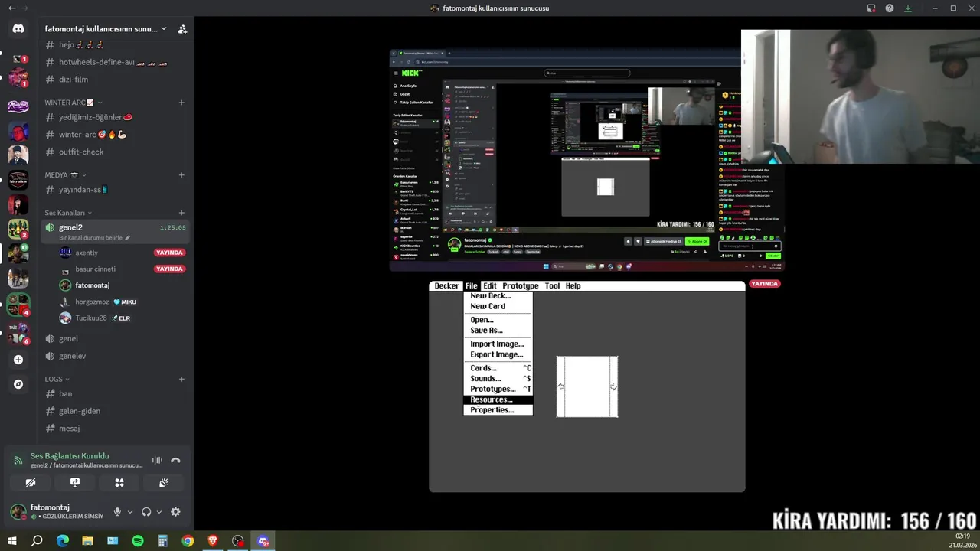Image resolution: width=980 pixels, height=551 pixels.
Task: Open Spotify from the taskbar
Action: [x=138, y=540]
